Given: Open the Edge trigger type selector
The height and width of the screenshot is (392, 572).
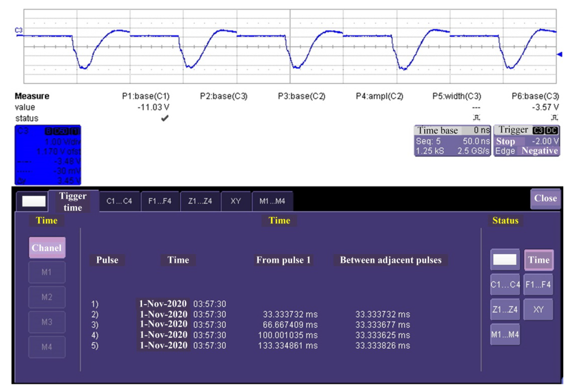Looking at the screenshot, I should point(505,151).
